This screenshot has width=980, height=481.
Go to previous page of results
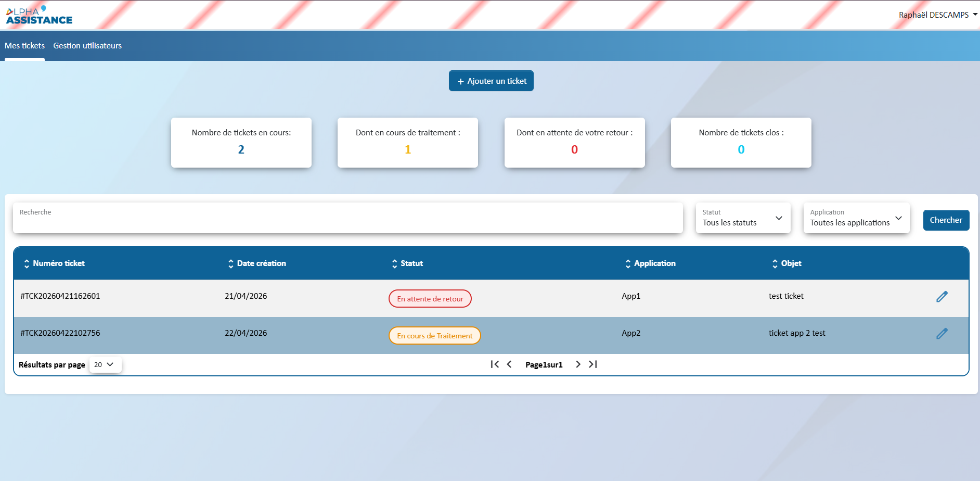coord(509,364)
